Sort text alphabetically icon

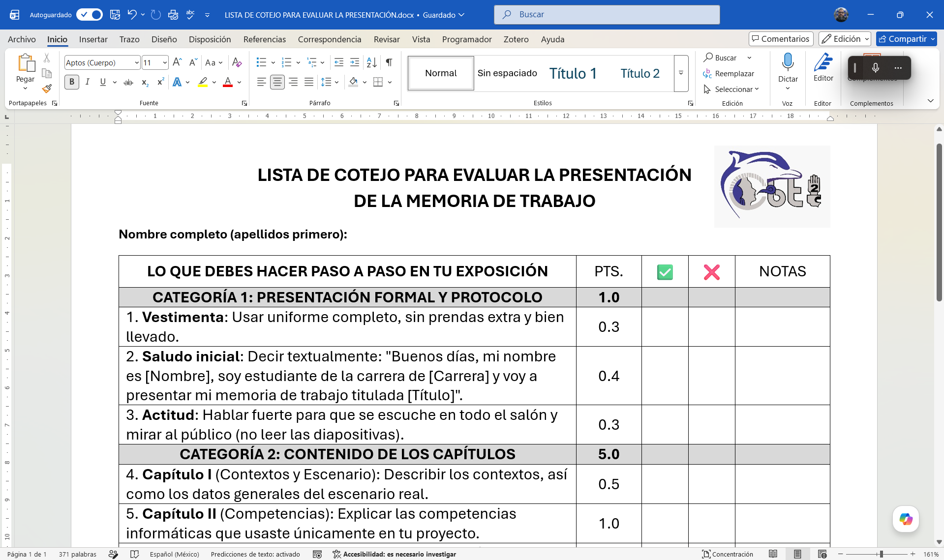click(372, 62)
